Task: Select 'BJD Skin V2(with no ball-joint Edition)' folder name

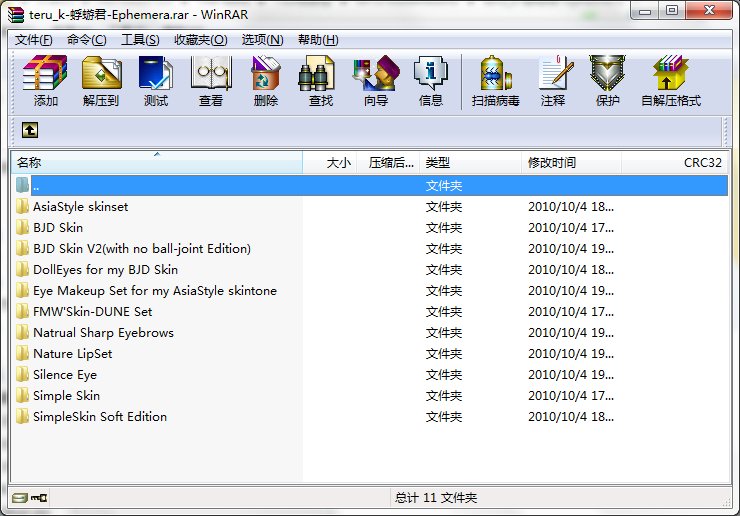Action: point(142,248)
